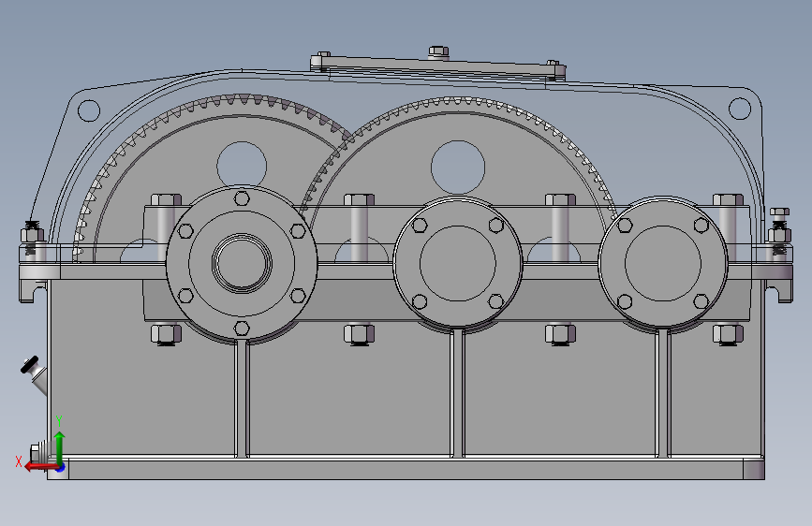Viewport: 812px width, 526px height.
Task: Select the spring-washer bolt at the left flange end
Action: 32,238
